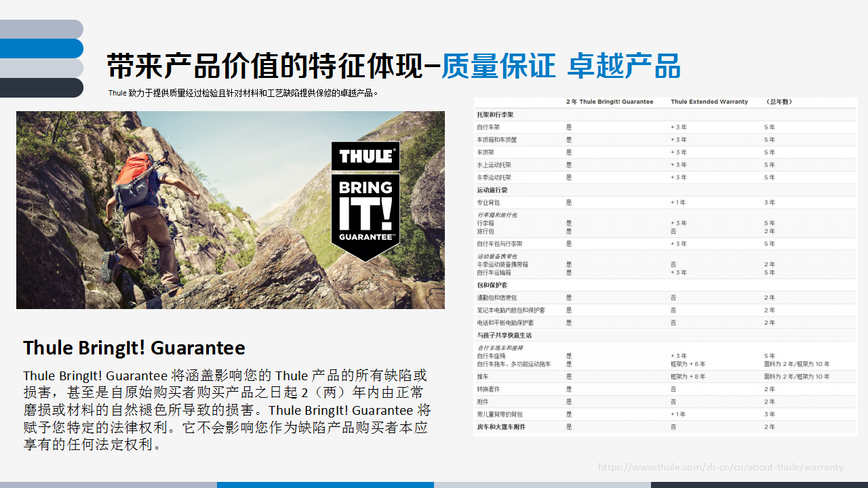868x488 pixels.
Task: Click the 自行车运输箱 row label
Action: click(x=494, y=272)
